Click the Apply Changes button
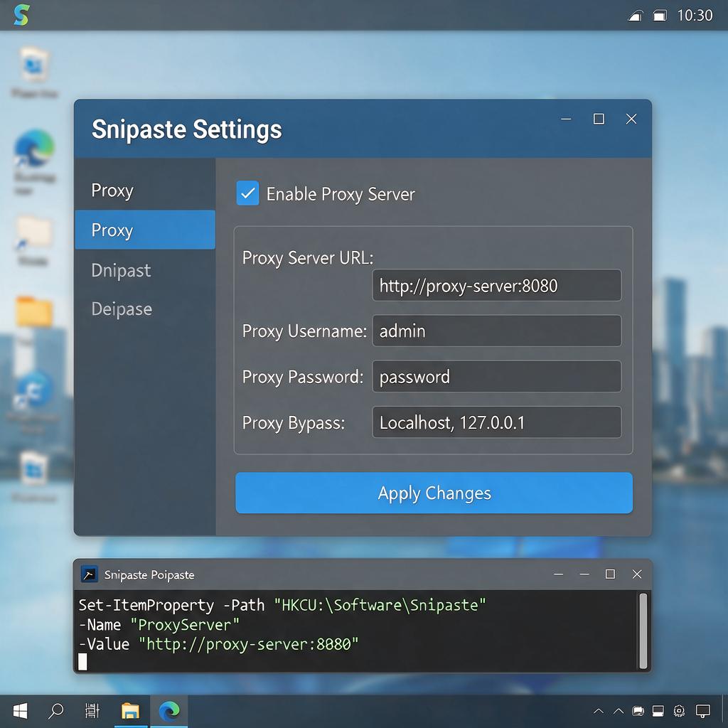Image resolution: width=728 pixels, height=728 pixels. pyautogui.click(x=434, y=493)
